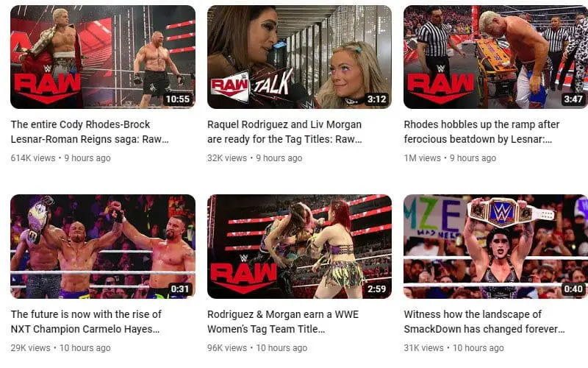Image resolution: width=588 pixels, height=368 pixels.
Task: Click title 'Rodriguez & Morgan earn a WWE Women's Tag'
Action: (x=283, y=322)
